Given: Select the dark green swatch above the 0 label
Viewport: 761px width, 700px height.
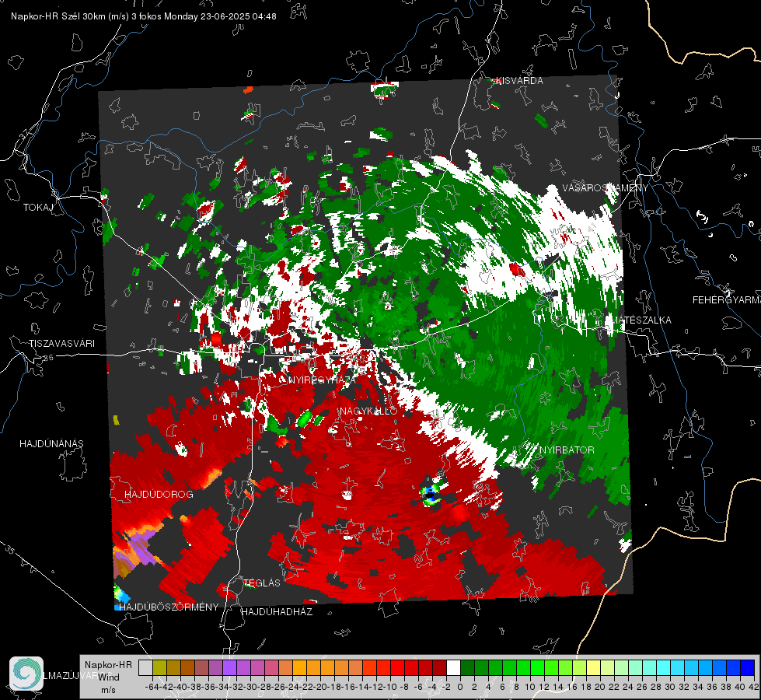Looking at the screenshot, I should coord(467,667).
